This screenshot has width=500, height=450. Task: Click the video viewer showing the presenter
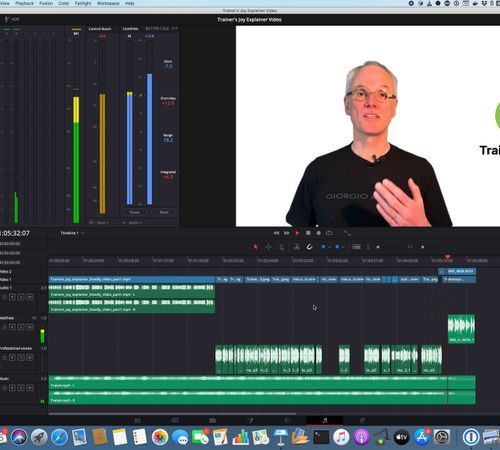368,126
